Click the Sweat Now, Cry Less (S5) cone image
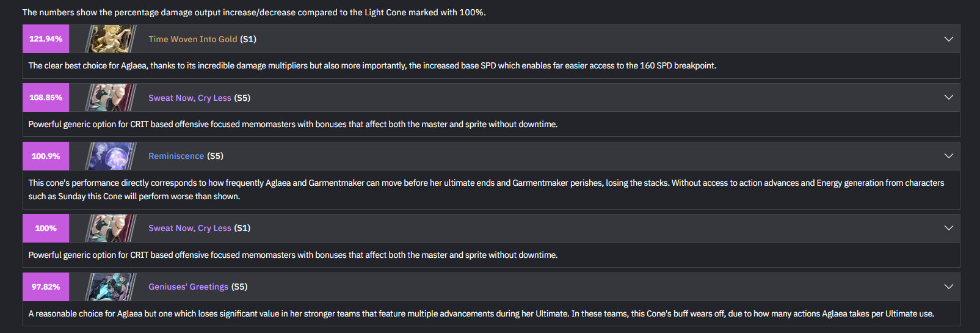Image resolution: width=980 pixels, height=333 pixels. pyautogui.click(x=110, y=98)
